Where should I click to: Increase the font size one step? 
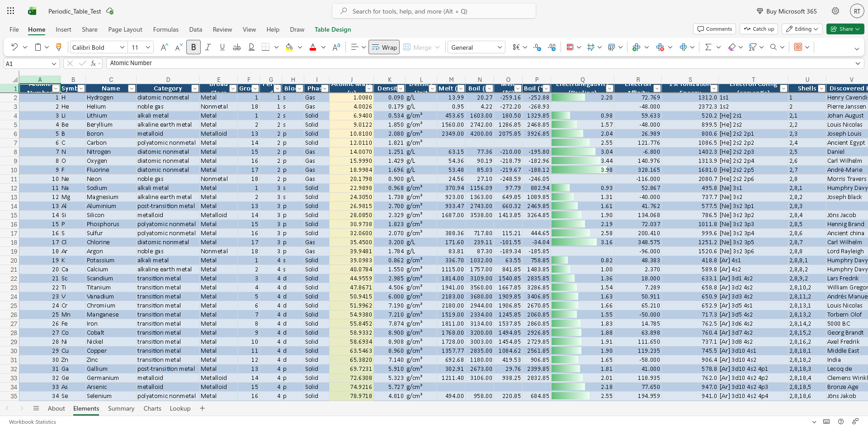pos(164,47)
